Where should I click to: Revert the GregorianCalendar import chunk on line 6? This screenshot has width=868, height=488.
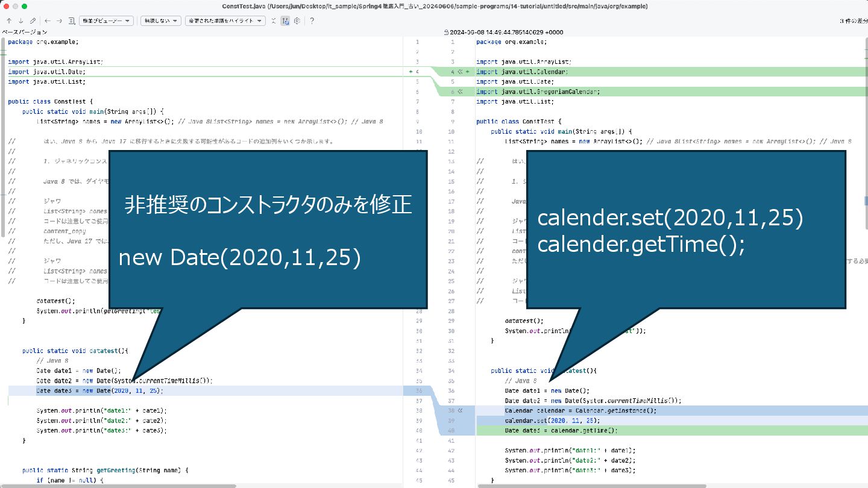460,92
